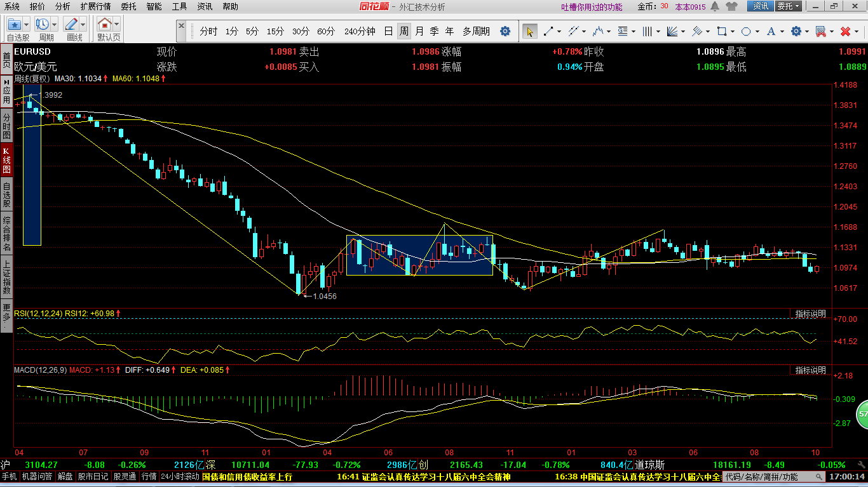
Task: Open the 自选股 favorites star icon
Action: pos(15,24)
